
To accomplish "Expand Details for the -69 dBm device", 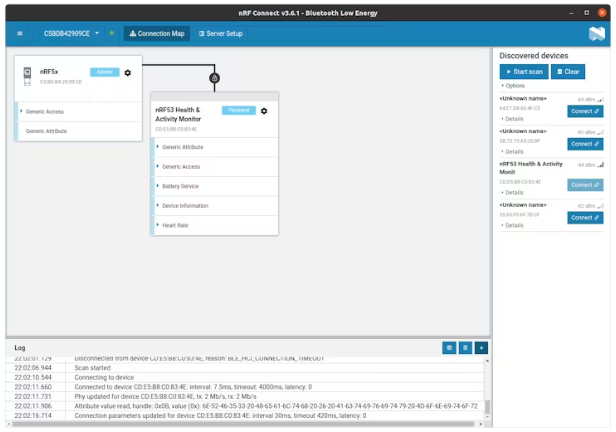I will click(x=512, y=119).
